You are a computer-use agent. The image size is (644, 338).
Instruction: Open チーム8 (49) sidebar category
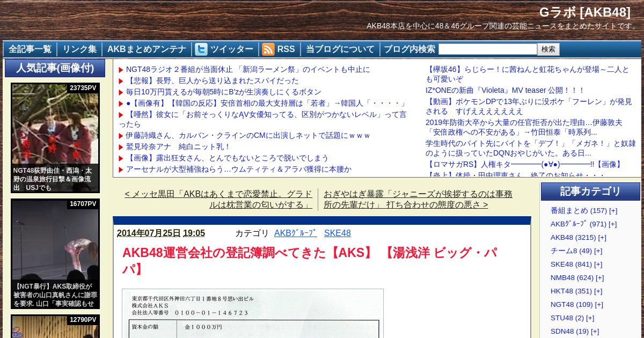tap(571, 251)
